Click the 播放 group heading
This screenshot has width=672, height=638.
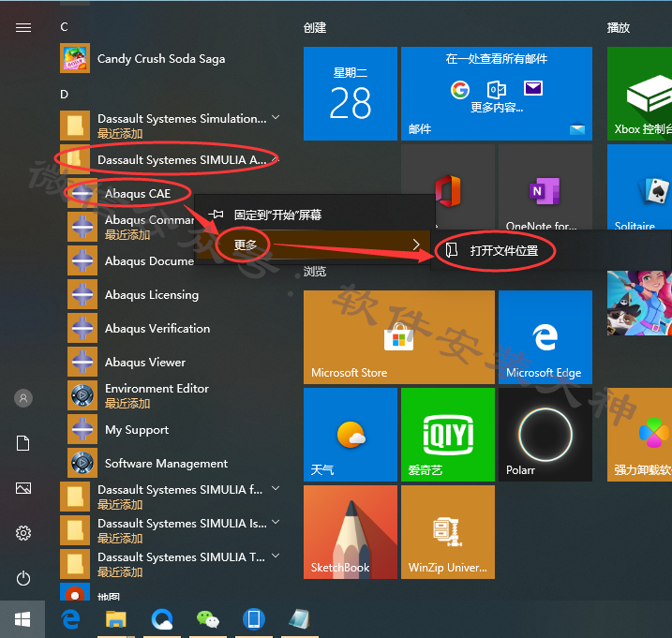619,28
